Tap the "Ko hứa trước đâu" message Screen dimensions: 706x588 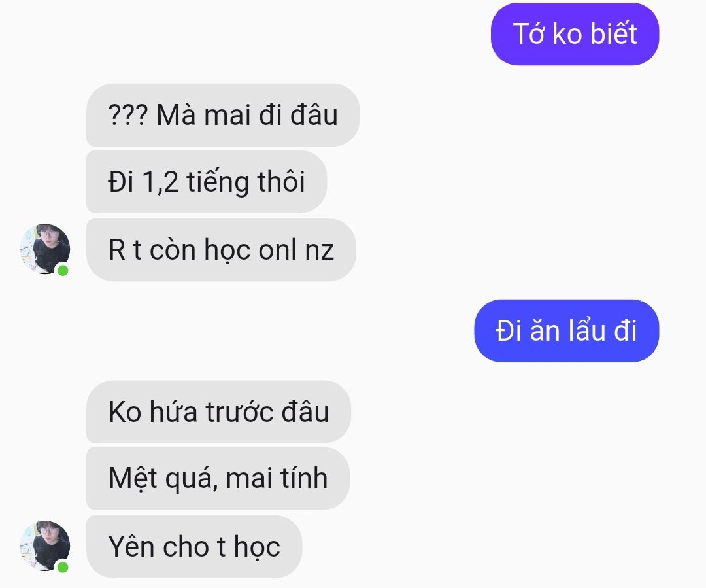[x=218, y=412]
